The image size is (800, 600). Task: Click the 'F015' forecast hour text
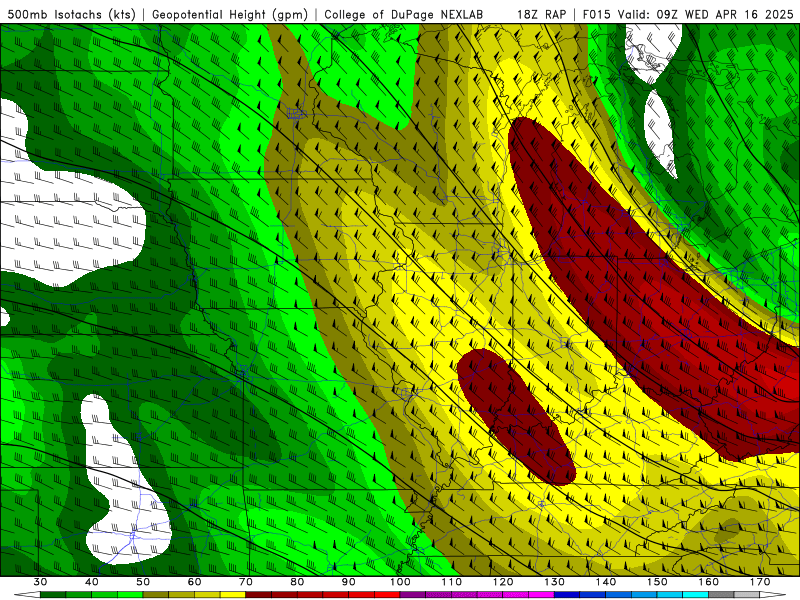click(597, 14)
